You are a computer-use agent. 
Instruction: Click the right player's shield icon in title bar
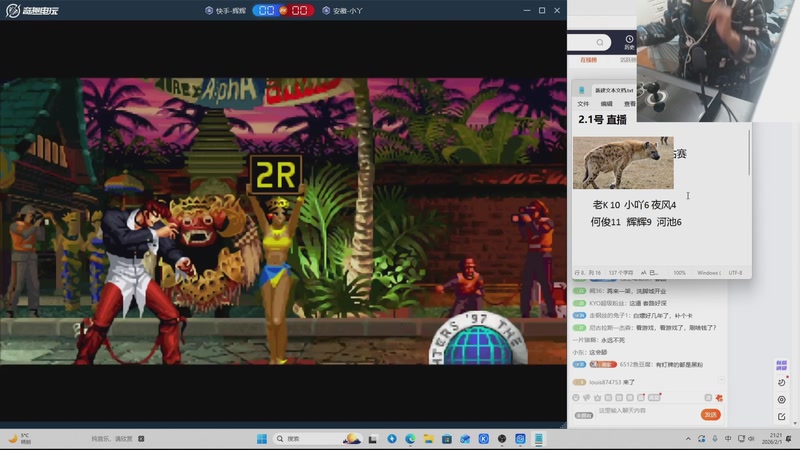[x=326, y=10]
